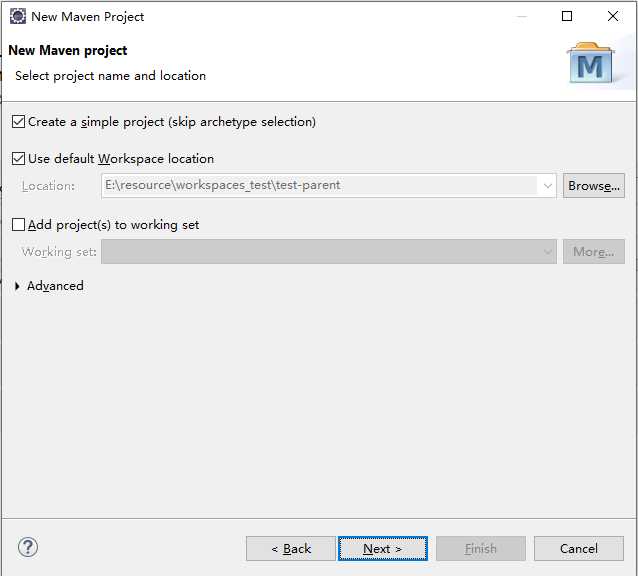The height and width of the screenshot is (576, 638).
Task: Open the help question mark icon
Action: (x=28, y=547)
